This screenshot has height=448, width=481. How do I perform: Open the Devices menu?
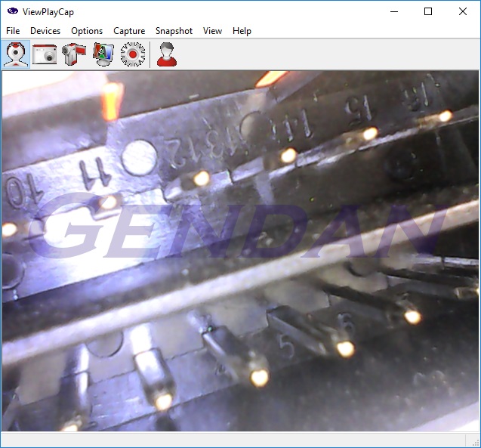coord(45,31)
